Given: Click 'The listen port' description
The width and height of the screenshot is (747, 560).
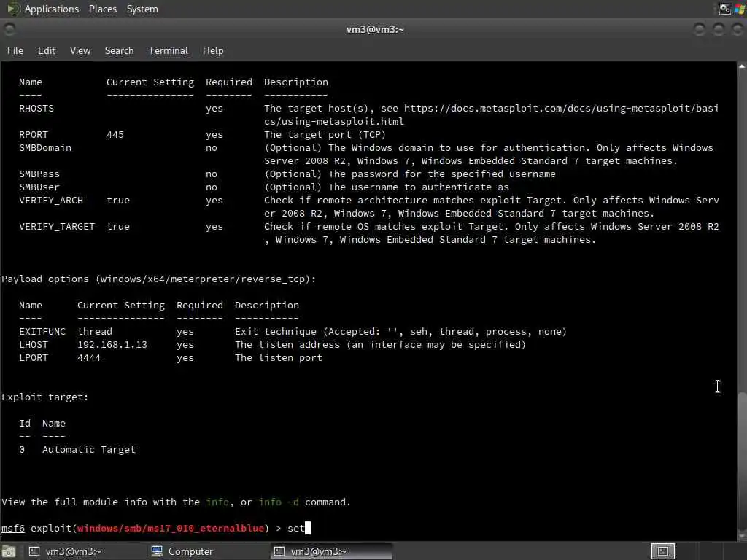Looking at the screenshot, I should tap(278, 357).
